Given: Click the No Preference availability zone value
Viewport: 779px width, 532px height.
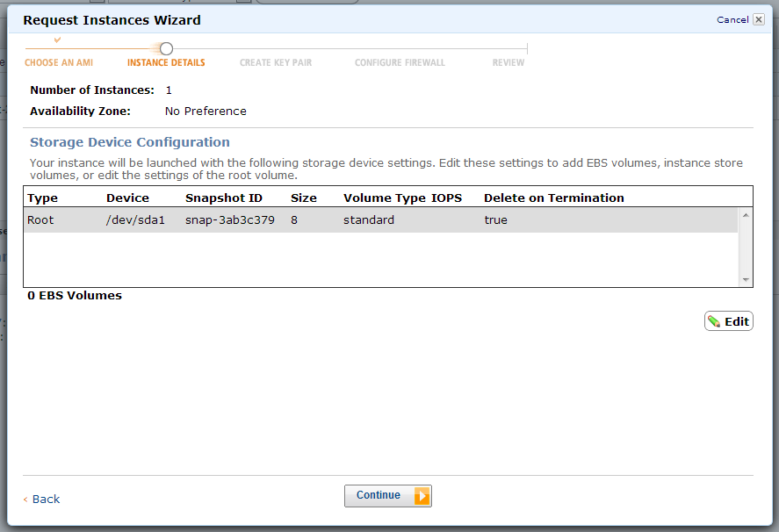Looking at the screenshot, I should 206,111.
